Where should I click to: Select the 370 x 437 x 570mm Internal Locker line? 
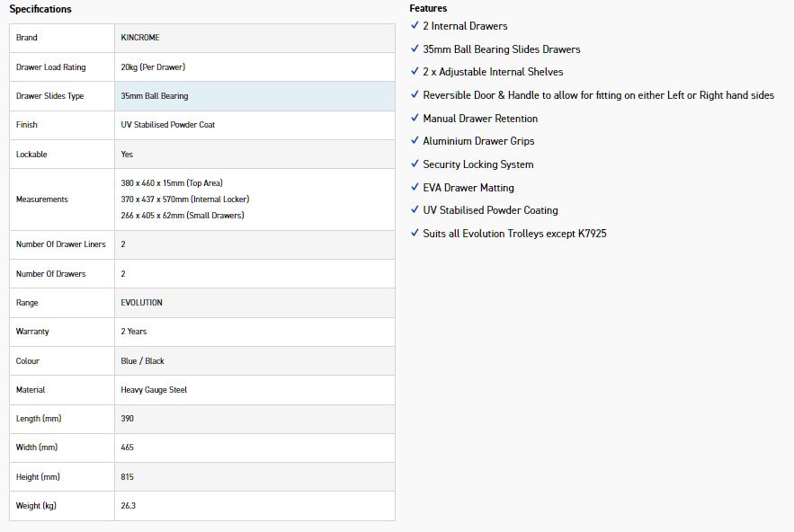click(185, 199)
